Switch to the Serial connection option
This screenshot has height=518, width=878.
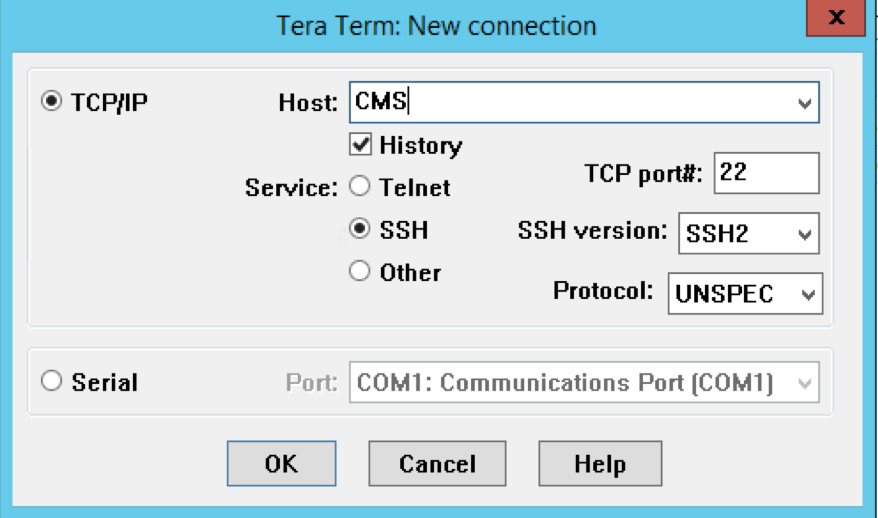(52, 381)
